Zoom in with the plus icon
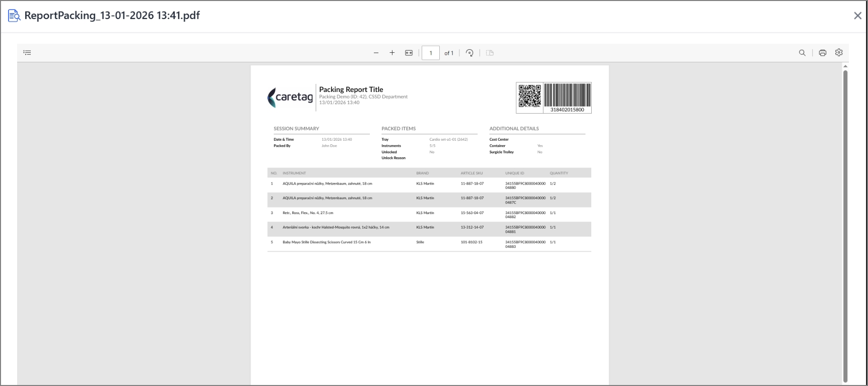The height and width of the screenshot is (386, 868). coord(392,53)
